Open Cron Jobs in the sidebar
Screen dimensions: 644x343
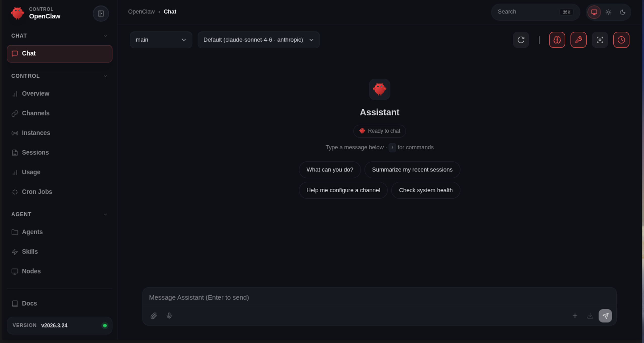[x=60, y=192]
